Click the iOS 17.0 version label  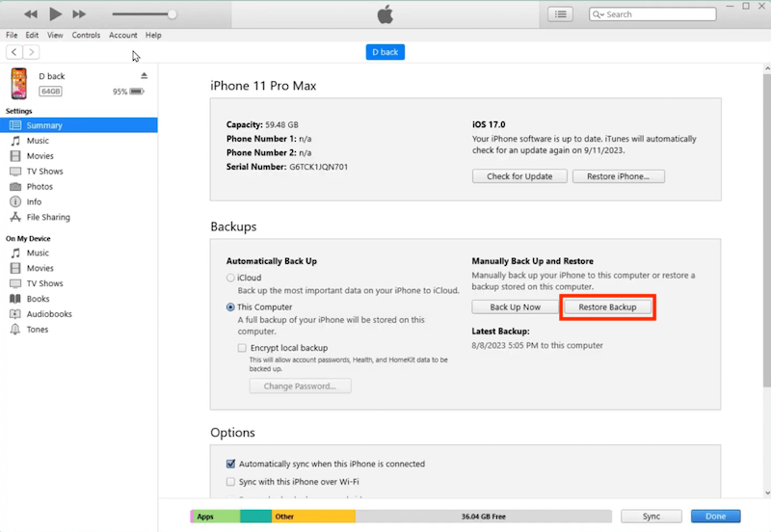[489, 125]
